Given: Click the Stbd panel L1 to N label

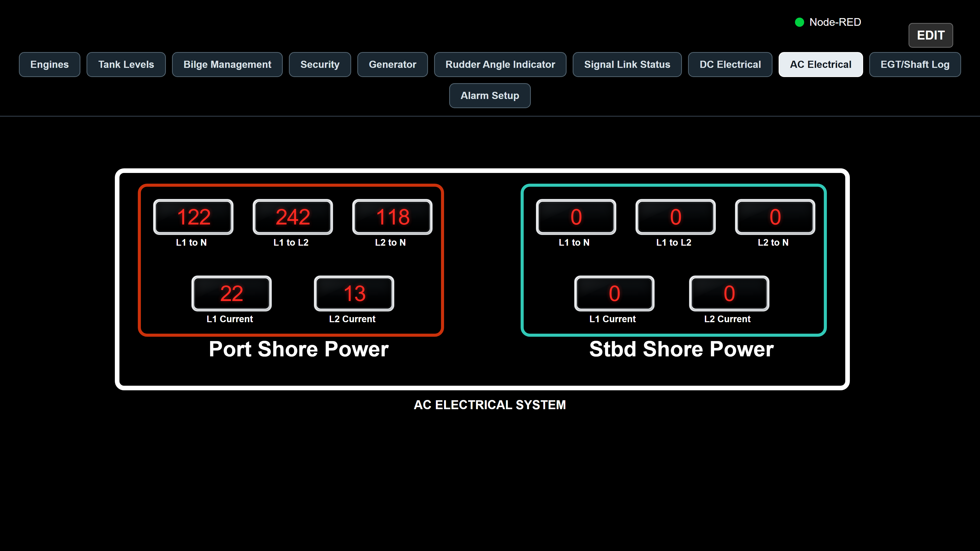Looking at the screenshot, I should 574,243.
